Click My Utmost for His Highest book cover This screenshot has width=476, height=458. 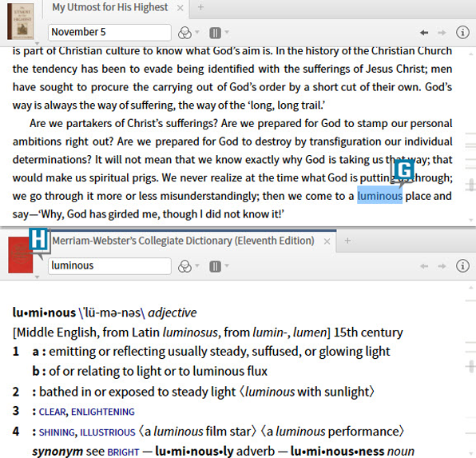(20, 22)
